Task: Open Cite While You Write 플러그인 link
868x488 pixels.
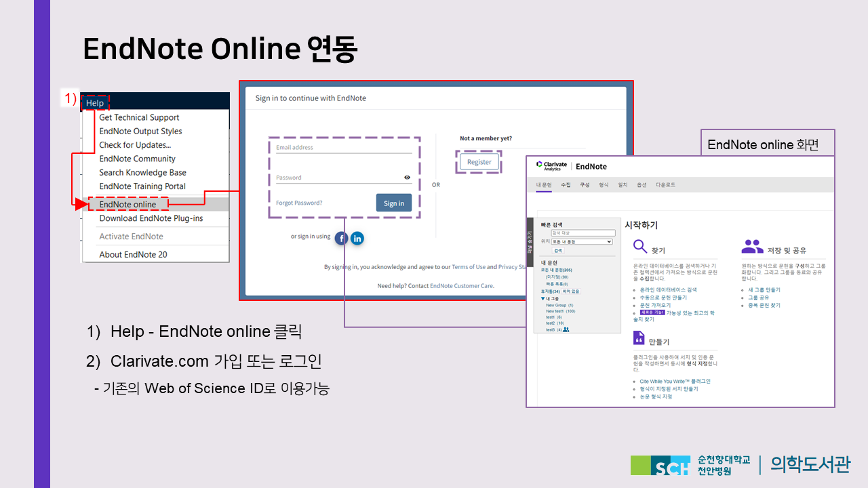Action: pos(675,382)
